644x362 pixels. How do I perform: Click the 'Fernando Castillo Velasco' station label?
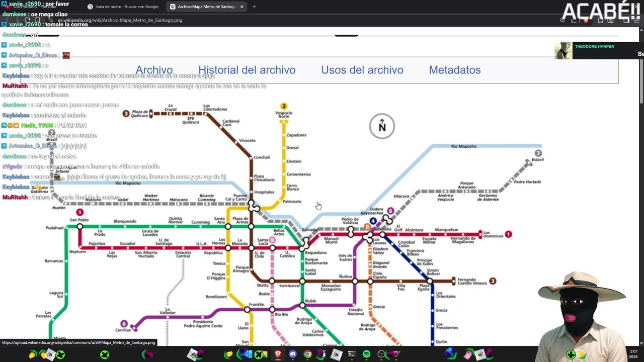[x=472, y=281]
